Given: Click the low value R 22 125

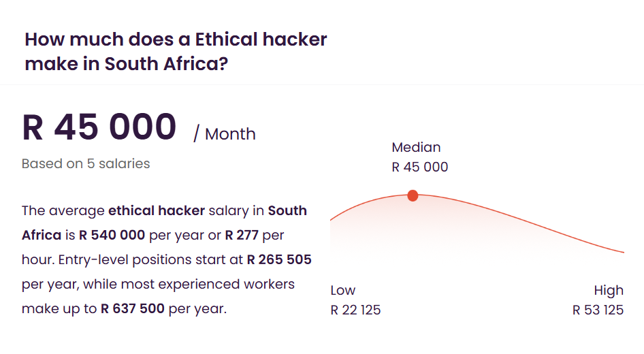Looking at the screenshot, I should [x=355, y=310].
